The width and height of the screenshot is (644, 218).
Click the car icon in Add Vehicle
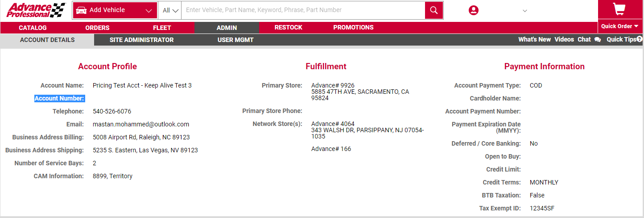coord(81,10)
